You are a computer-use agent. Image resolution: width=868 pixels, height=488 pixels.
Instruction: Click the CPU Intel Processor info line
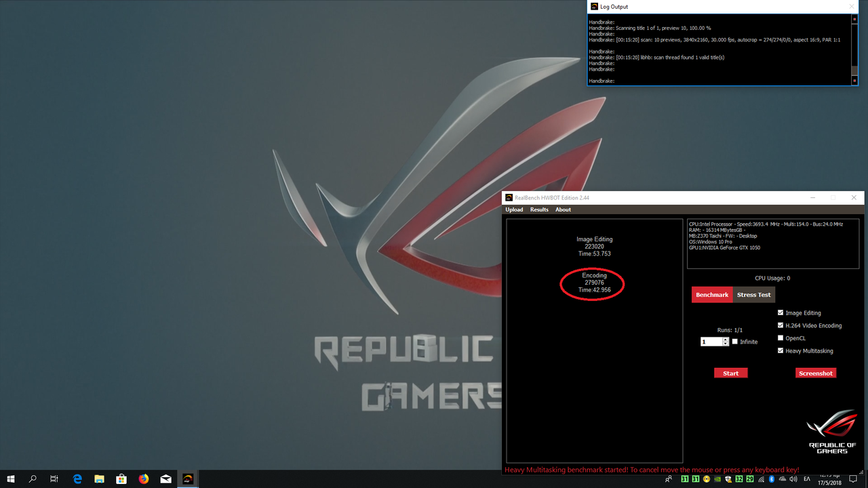[766, 224]
